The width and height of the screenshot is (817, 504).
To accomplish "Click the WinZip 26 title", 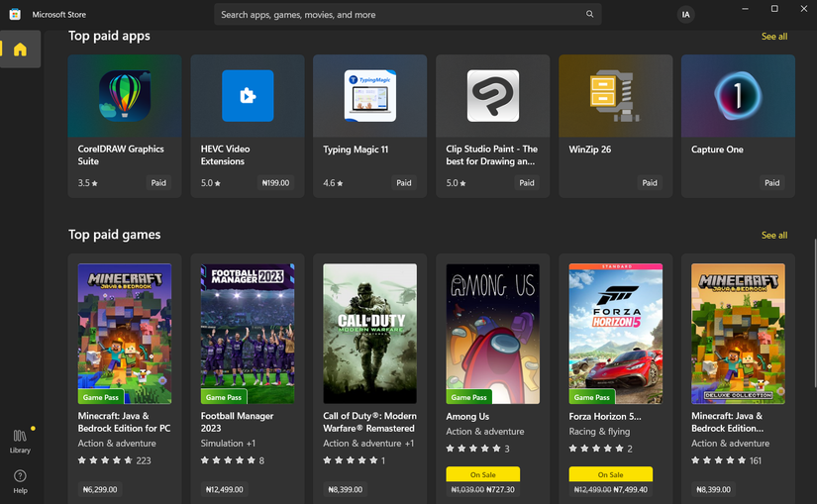I will coord(590,150).
